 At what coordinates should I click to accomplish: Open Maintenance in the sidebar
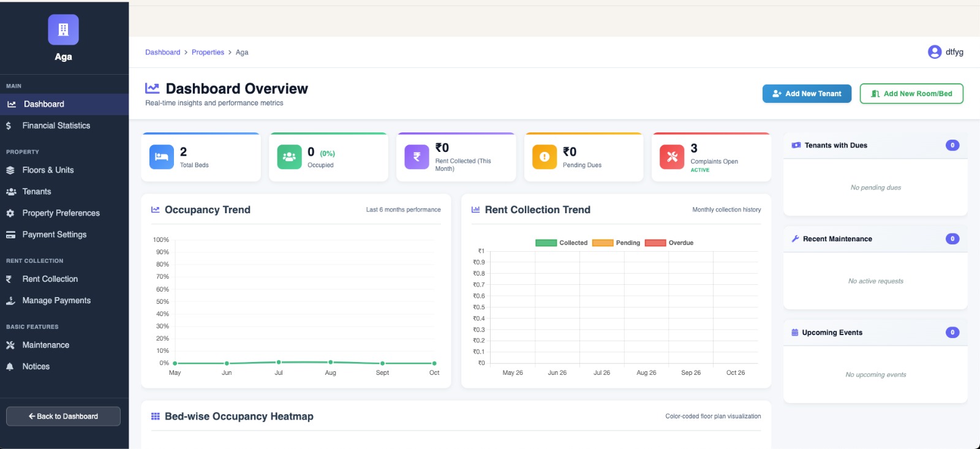point(64,345)
